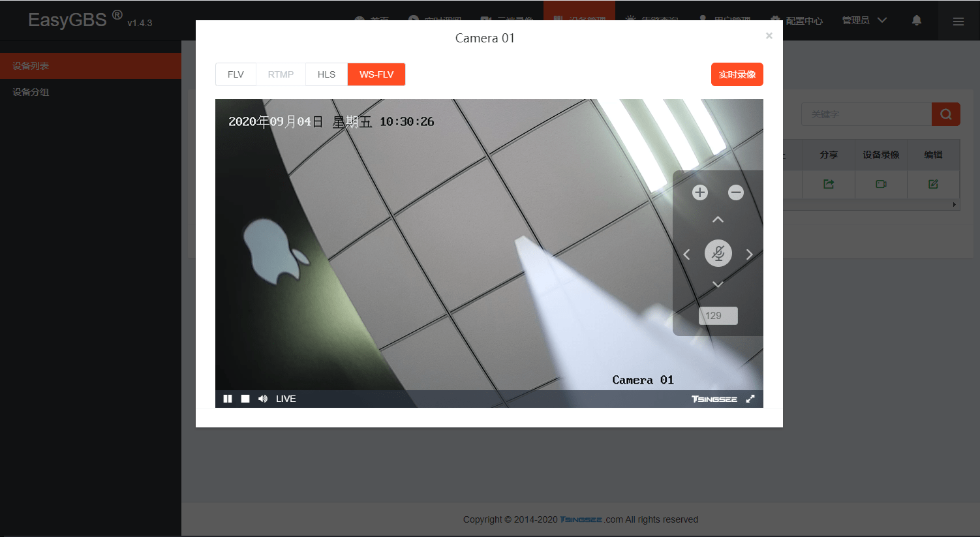
Task: Zoom in with the PTZ plus icon
Action: click(x=700, y=192)
